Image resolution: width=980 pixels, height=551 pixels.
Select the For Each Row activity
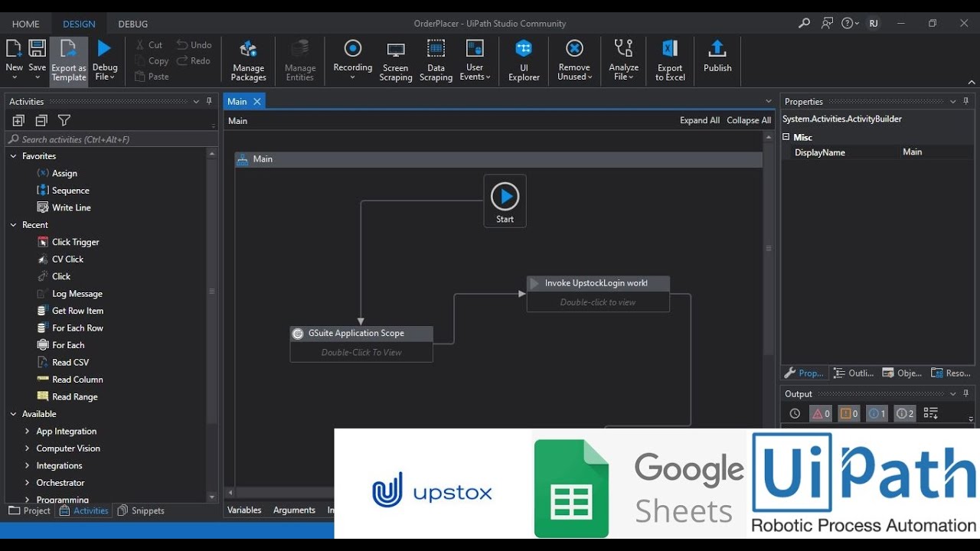[x=70, y=328]
